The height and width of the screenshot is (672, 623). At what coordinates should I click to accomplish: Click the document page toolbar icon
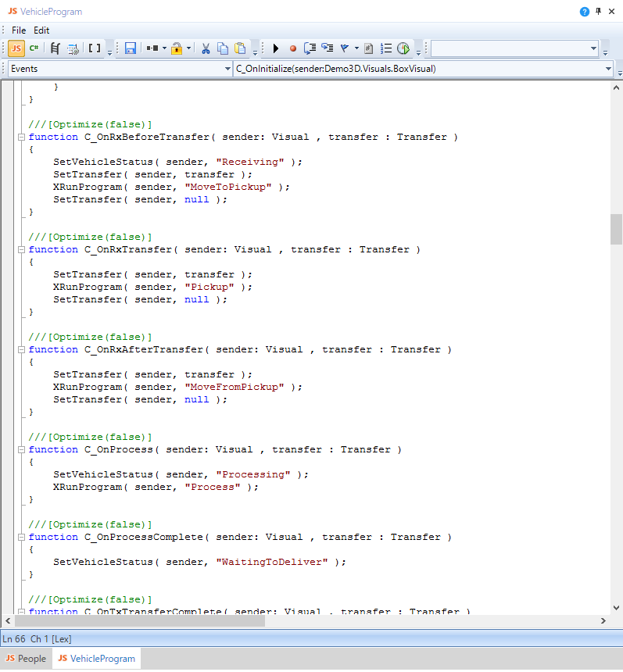[369, 48]
